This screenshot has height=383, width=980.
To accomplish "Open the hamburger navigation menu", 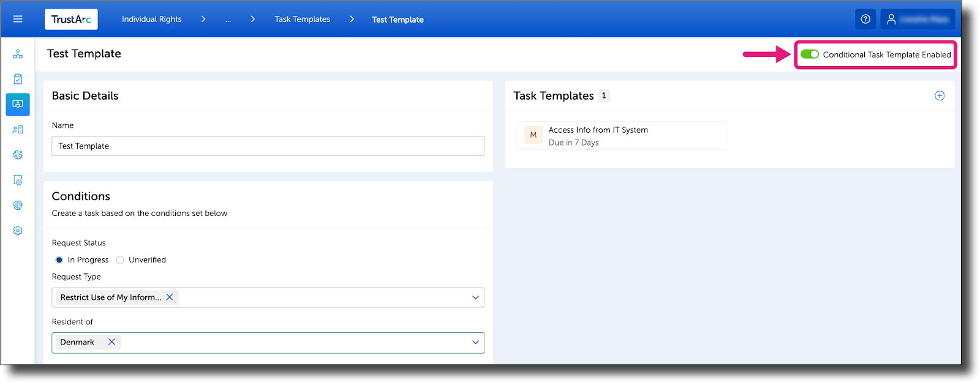I will point(18,19).
